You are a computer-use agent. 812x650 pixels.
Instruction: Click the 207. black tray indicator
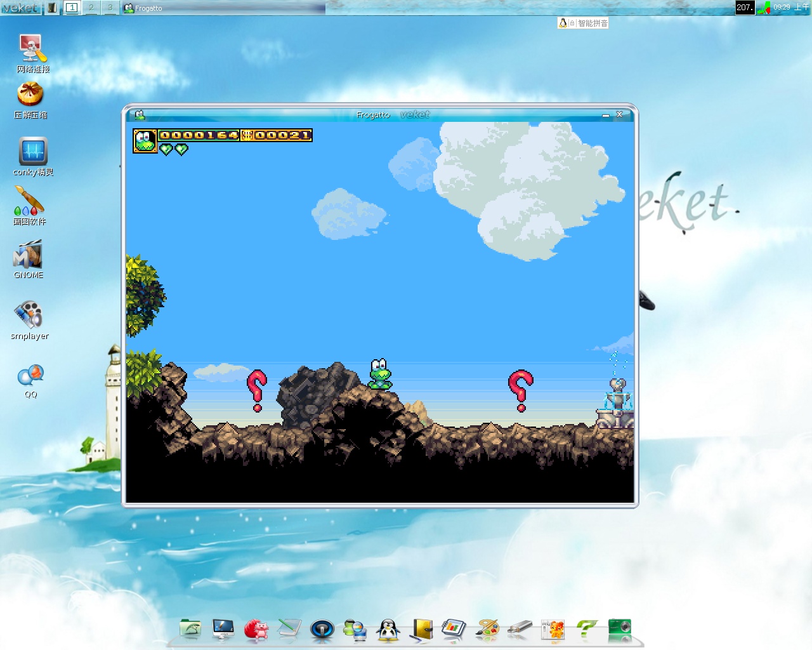point(745,8)
